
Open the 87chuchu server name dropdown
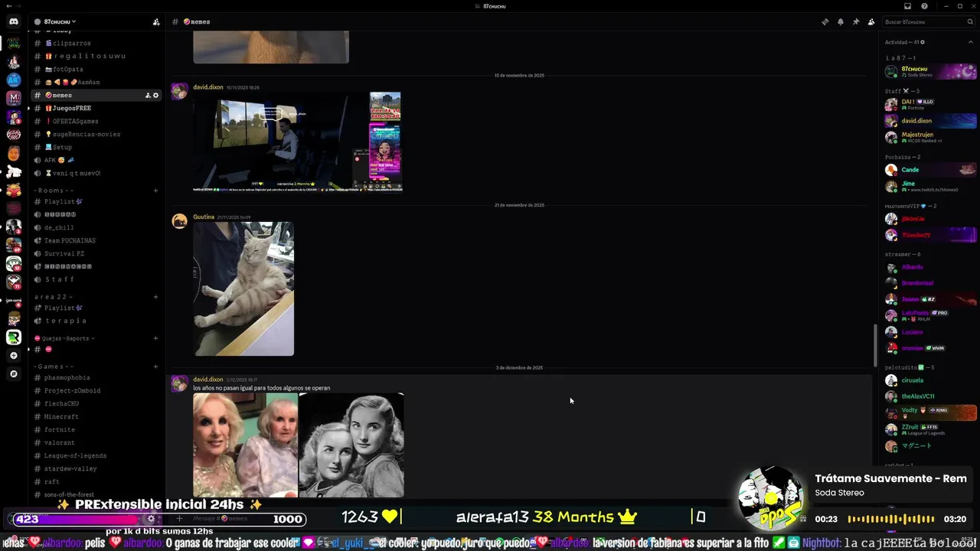[x=60, y=21]
